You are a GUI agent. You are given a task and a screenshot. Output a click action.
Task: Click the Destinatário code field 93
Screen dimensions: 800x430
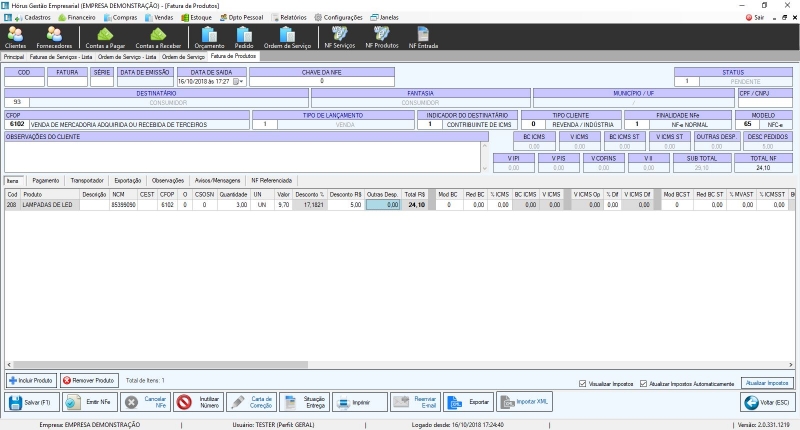[x=17, y=103]
